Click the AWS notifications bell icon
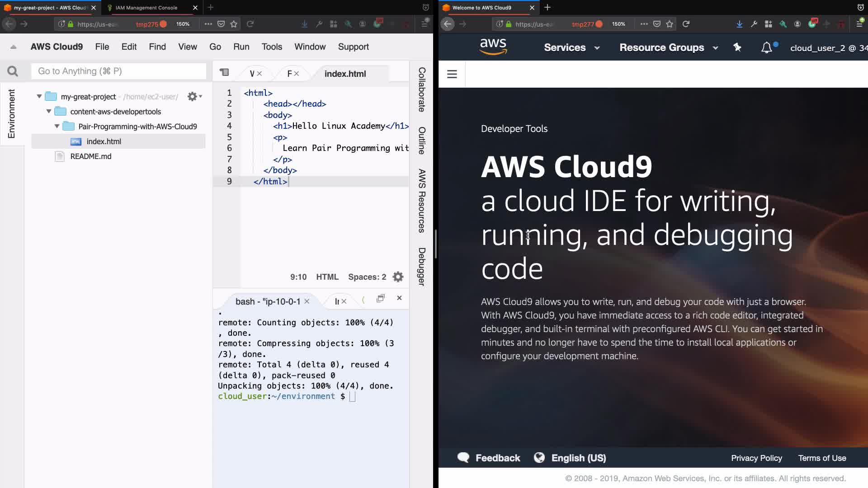 (x=767, y=47)
